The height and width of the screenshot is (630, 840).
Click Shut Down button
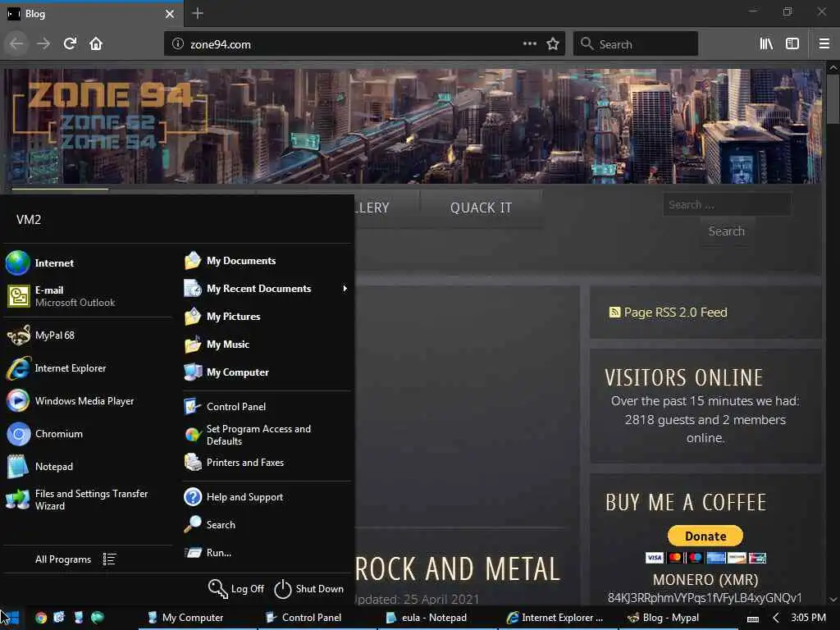tap(309, 589)
